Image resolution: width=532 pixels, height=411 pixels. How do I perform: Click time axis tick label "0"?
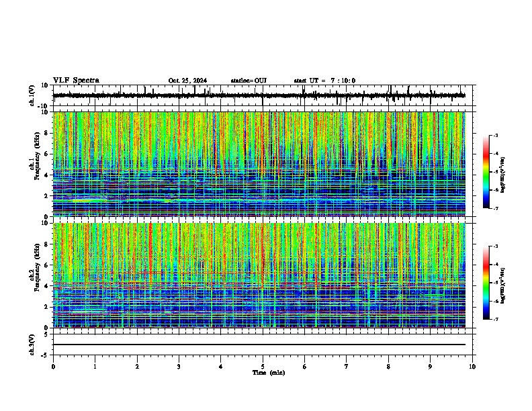coord(53,367)
